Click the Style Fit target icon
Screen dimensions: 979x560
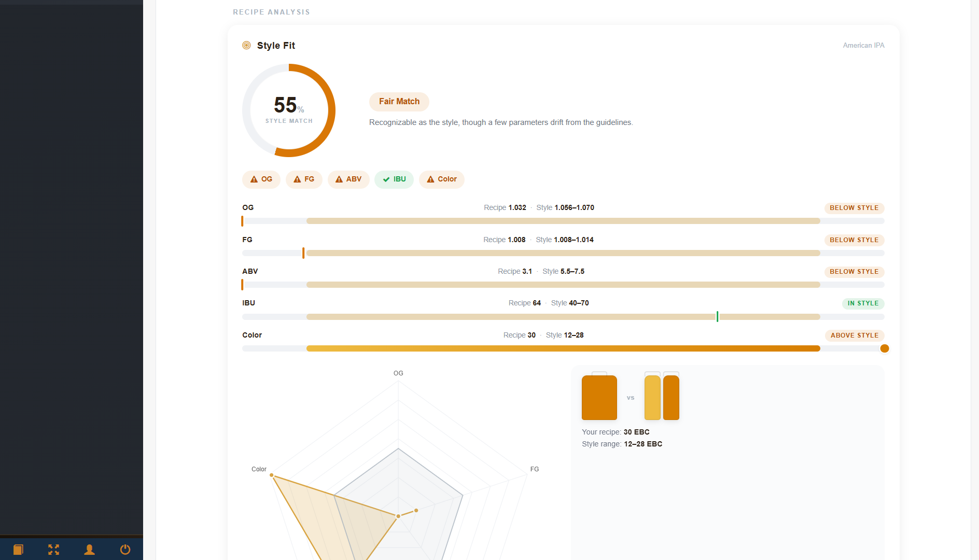coord(247,46)
